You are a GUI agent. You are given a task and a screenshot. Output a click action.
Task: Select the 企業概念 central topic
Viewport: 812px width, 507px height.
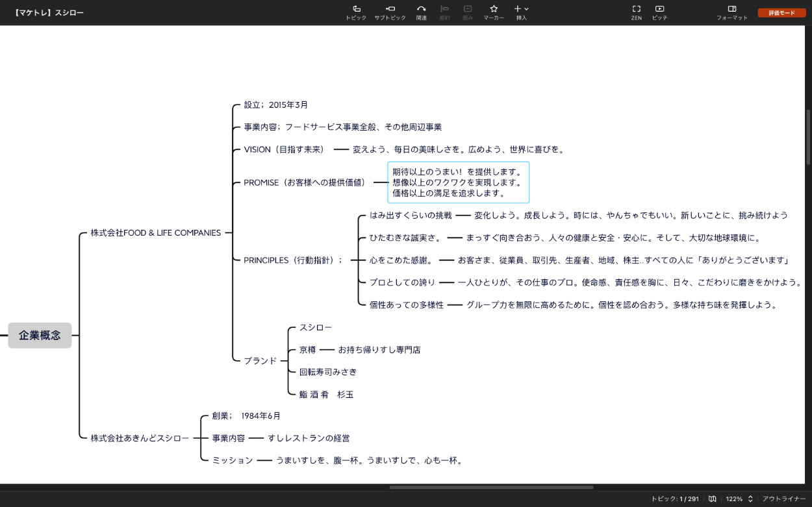[x=40, y=336]
